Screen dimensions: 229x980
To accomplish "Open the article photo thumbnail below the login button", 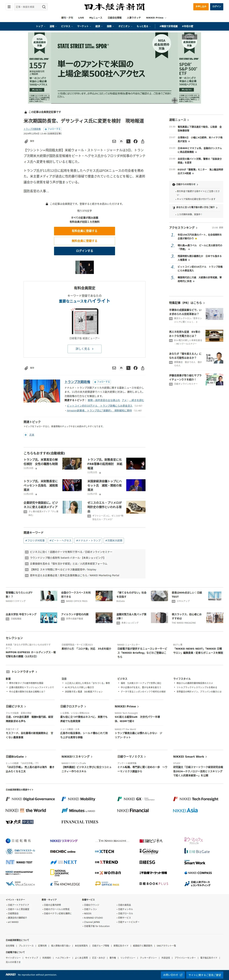I will 85,267.
